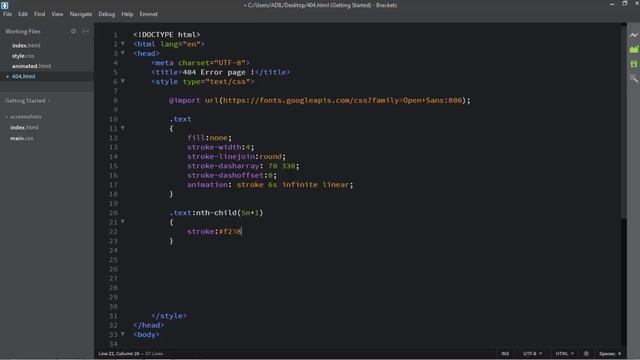Collapse the style fold arrow on line 6
Image resolution: width=640 pixels, height=360 pixels.
pyautogui.click(x=122, y=81)
